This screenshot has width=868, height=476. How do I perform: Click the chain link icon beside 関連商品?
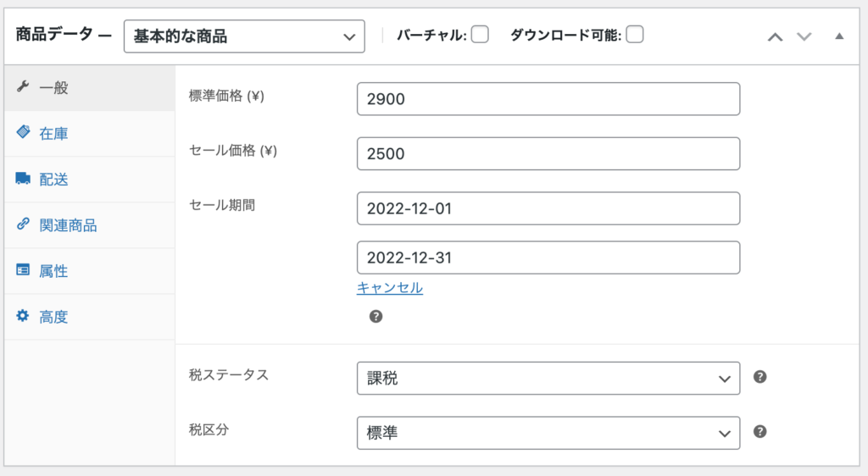[x=23, y=224]
